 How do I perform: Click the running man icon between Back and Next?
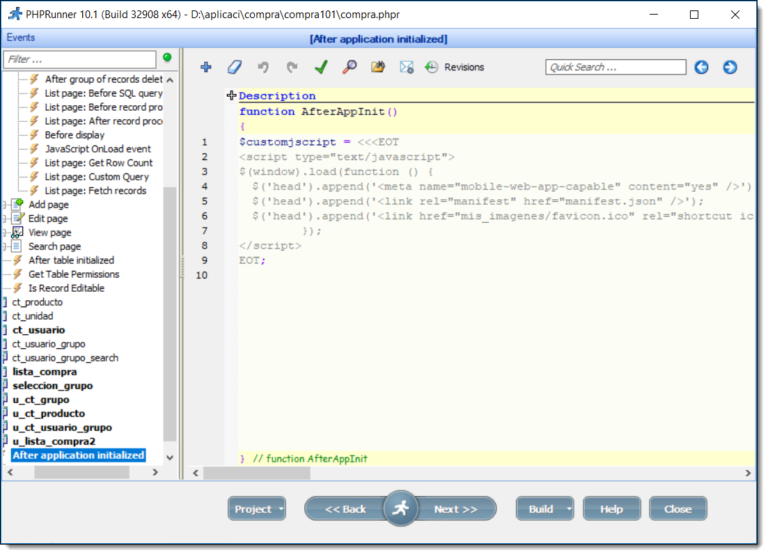pos(400,508)
